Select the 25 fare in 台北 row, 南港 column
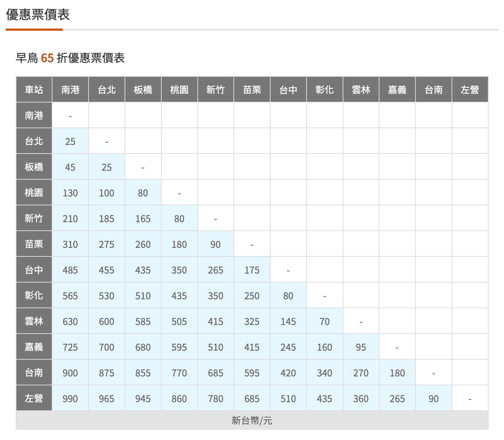Screen dimensions: 504x440 pos(70,141)
